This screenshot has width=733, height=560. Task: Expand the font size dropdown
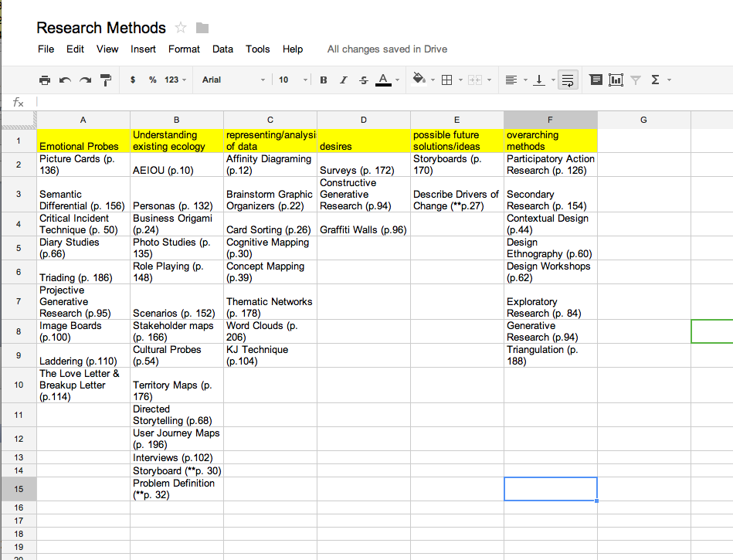293,80
